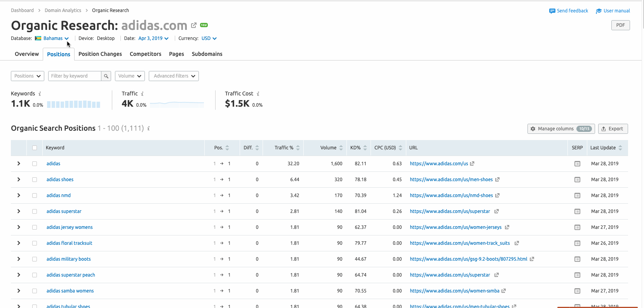The width and height of the screenshot is (644, 308).
Task: Open the Advanced filters dropdown
Action: 174,76
